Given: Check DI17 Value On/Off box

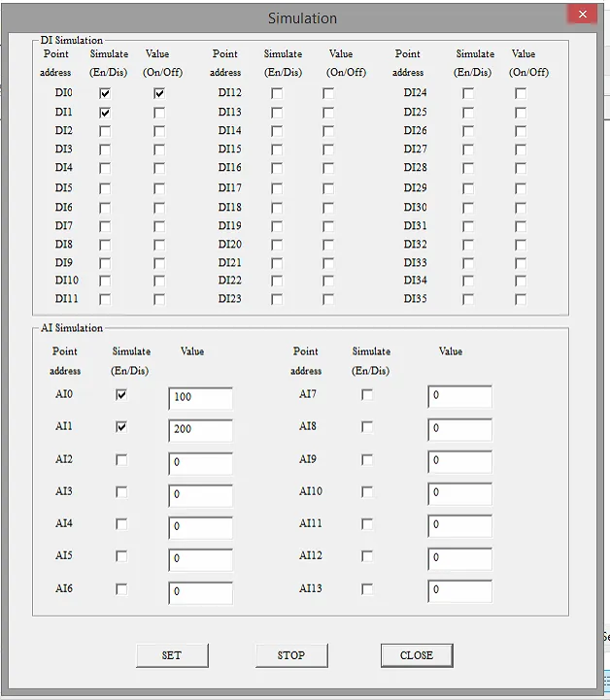Looking at the screenshot, I should 328,188.
